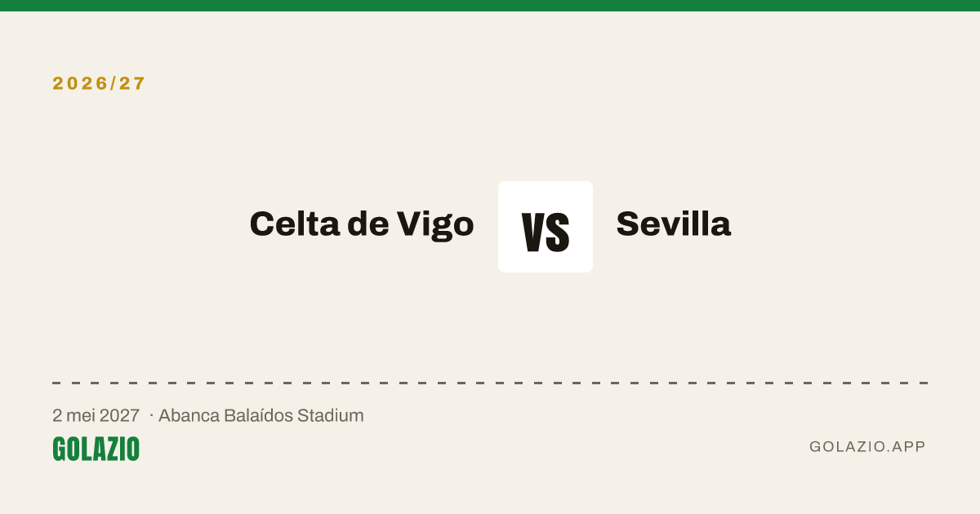Image resolution: width=980 pixels, height=514 pixels.
Task: Open the Abanca Balaídos Stadium venue text
Action: point(261,415)
